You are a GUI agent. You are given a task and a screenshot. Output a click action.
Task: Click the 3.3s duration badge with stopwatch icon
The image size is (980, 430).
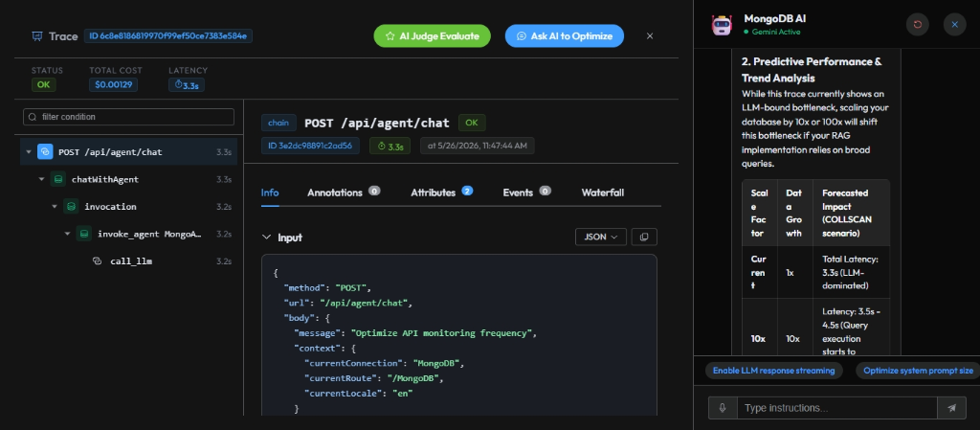pos(390,147)
